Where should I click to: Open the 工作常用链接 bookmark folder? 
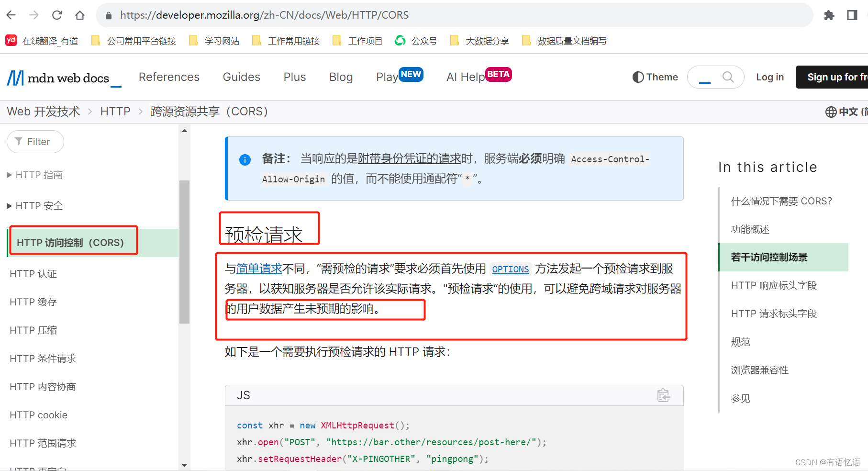pos(286,41)
